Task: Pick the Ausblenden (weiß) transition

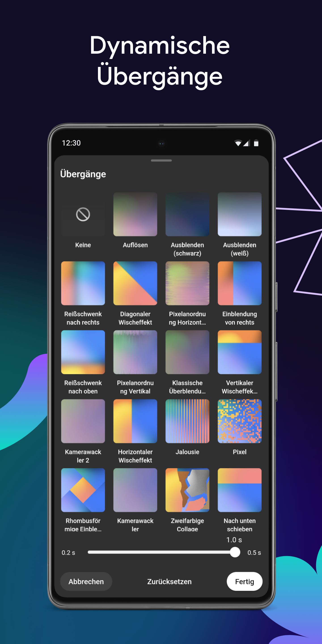Action: [x=240, y=214]
